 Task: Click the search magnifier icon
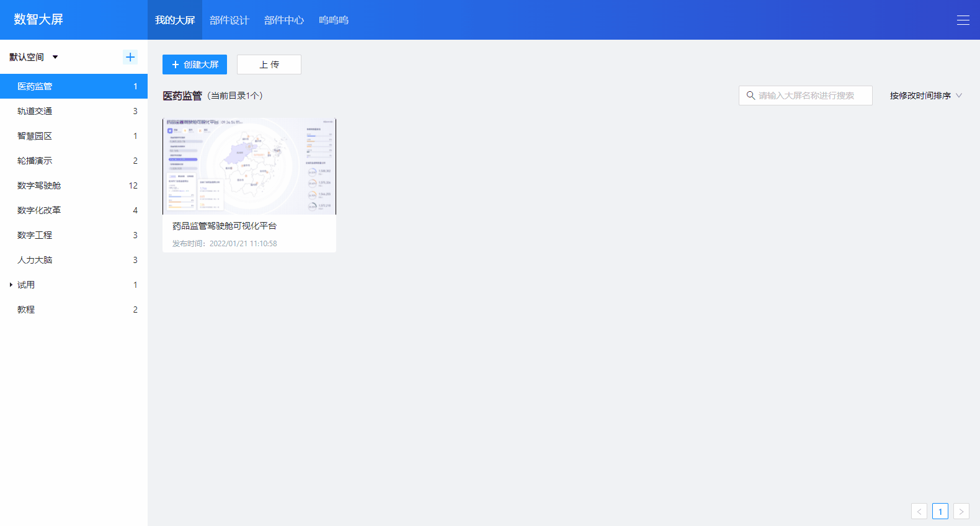coord(751,96)
